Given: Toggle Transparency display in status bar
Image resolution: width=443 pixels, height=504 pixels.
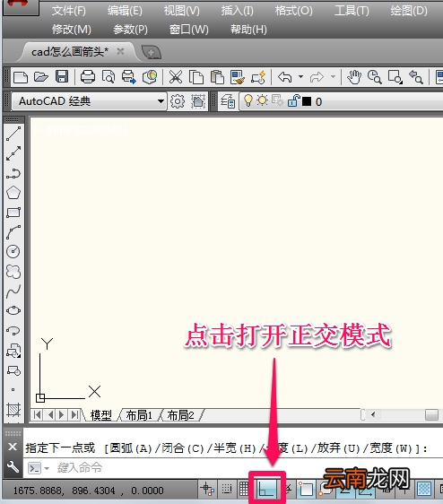Looking at the screenshot, I should click(x=424, y=490).
